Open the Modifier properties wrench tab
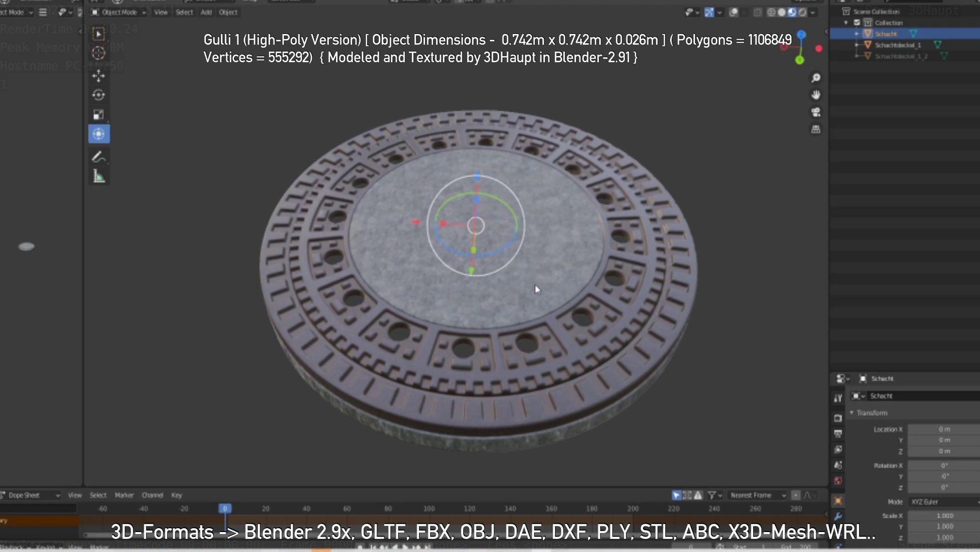This screenshot has width=980, height=552. 838,516
